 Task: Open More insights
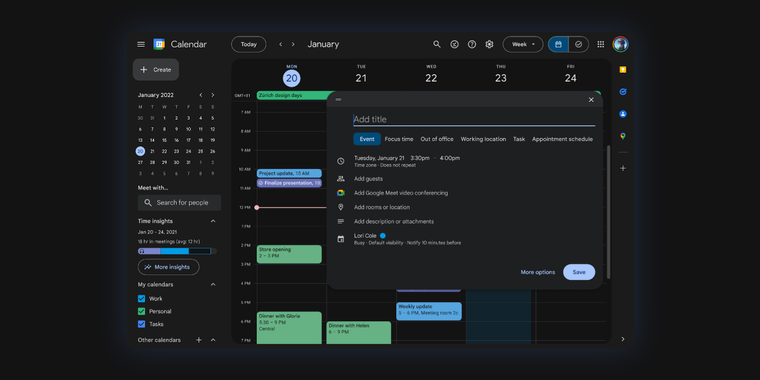[x=168, y=267]
